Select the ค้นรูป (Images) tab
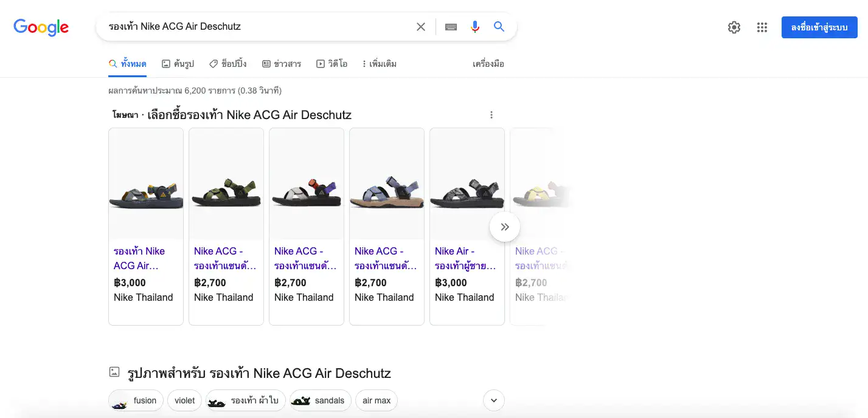This screenshot has height=418, width=868. pos(178,63)
